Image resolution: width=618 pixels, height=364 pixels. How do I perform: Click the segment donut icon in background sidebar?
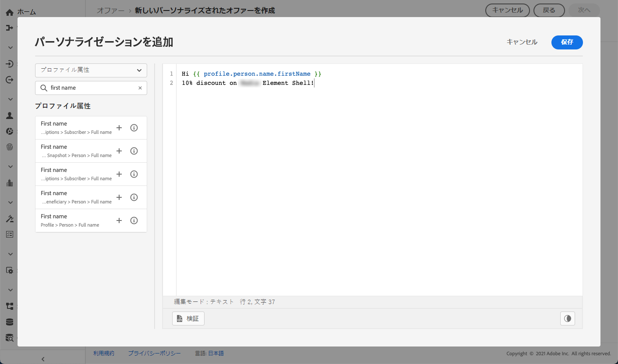tap(10, 131)
